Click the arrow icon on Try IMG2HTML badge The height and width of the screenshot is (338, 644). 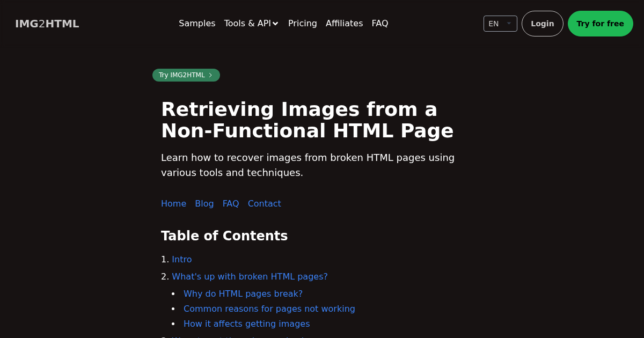(x=210, y=75)
